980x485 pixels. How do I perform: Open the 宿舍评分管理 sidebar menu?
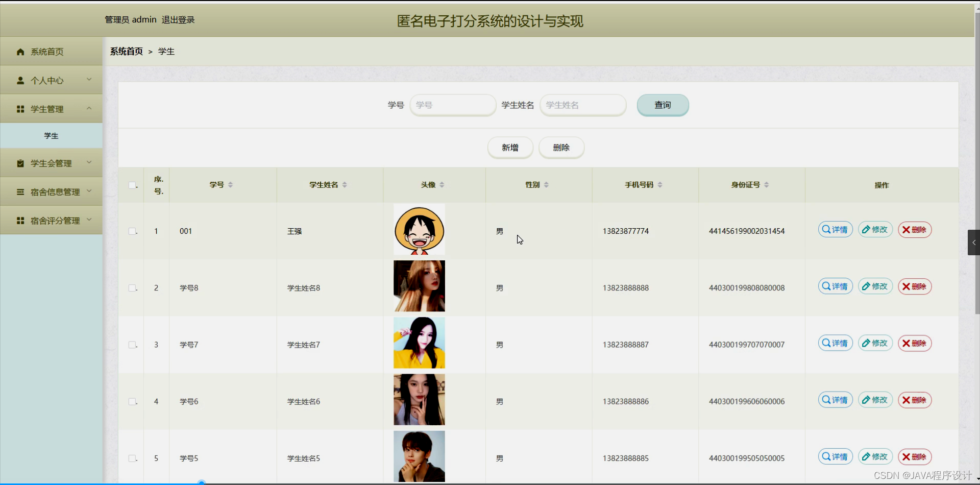[x=51, y=221]
